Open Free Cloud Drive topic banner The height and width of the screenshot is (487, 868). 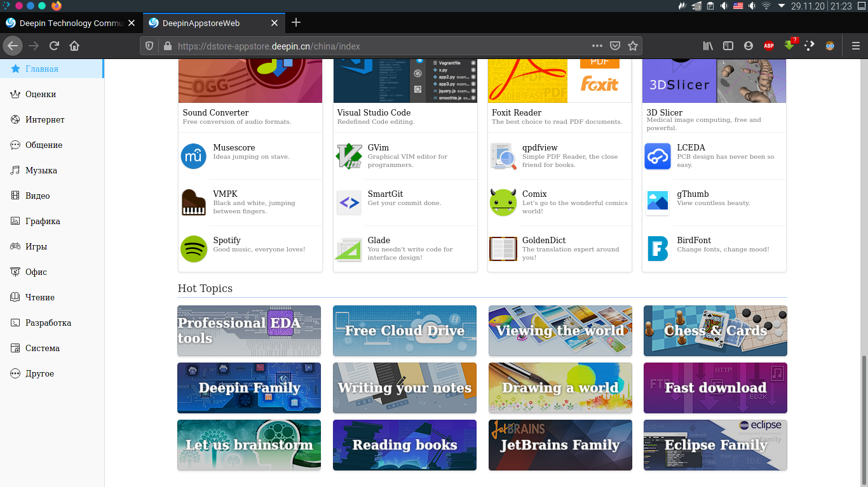[x=405, y=331]
